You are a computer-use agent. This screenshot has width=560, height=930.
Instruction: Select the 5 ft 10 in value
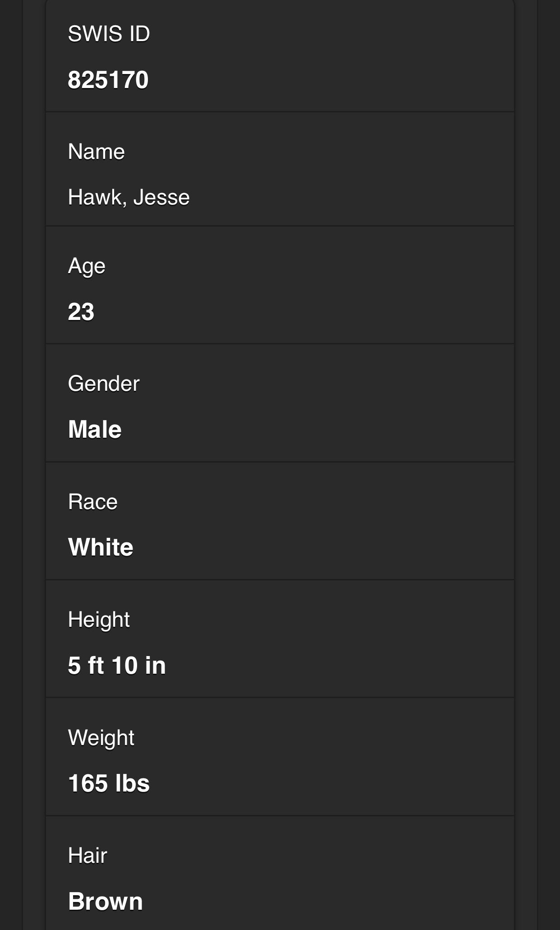[117, 666]
